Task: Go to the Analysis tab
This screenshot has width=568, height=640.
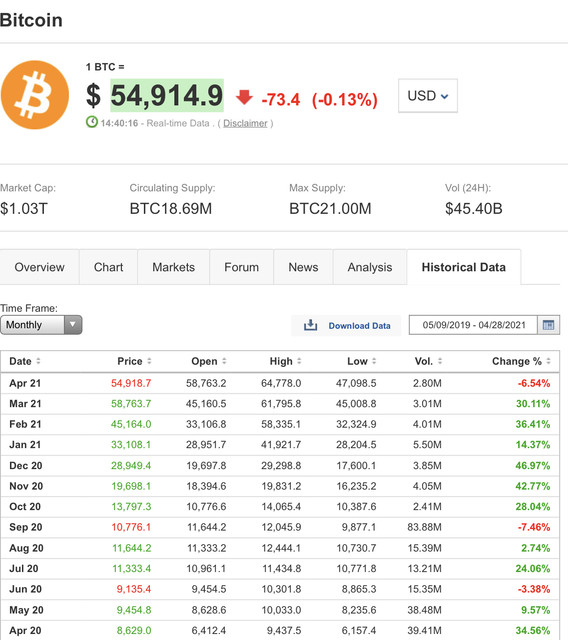Action: coord(370,267)
